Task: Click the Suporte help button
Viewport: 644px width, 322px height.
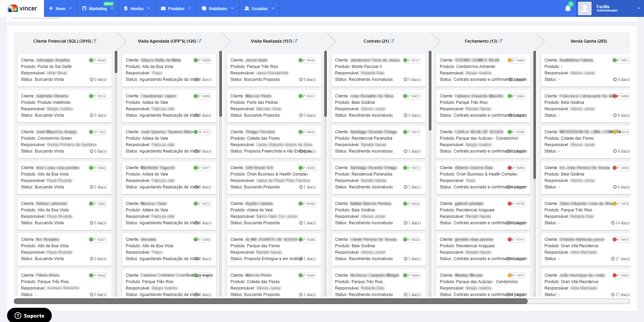Action: point(29,315)
